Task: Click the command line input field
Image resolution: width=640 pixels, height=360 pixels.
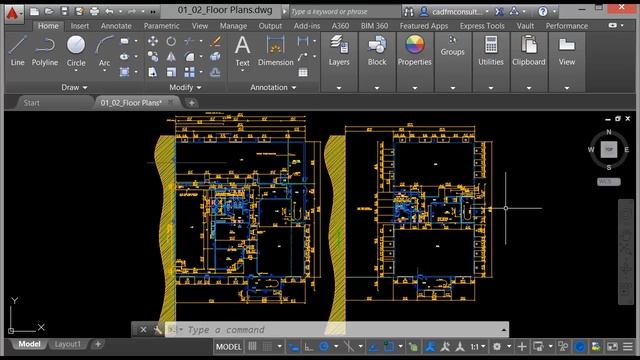Action: click(337, 330)
